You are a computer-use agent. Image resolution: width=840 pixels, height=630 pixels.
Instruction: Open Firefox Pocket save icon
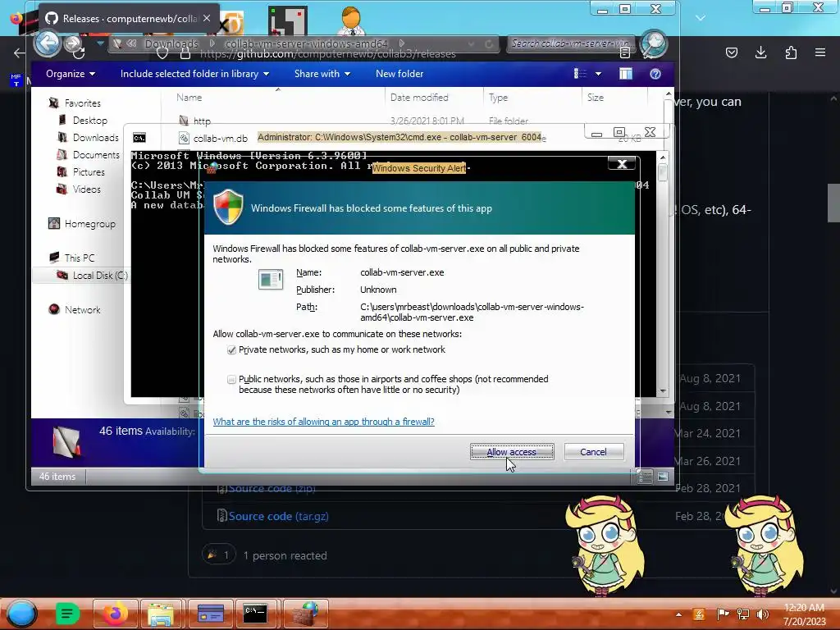(x=731, y=52)
